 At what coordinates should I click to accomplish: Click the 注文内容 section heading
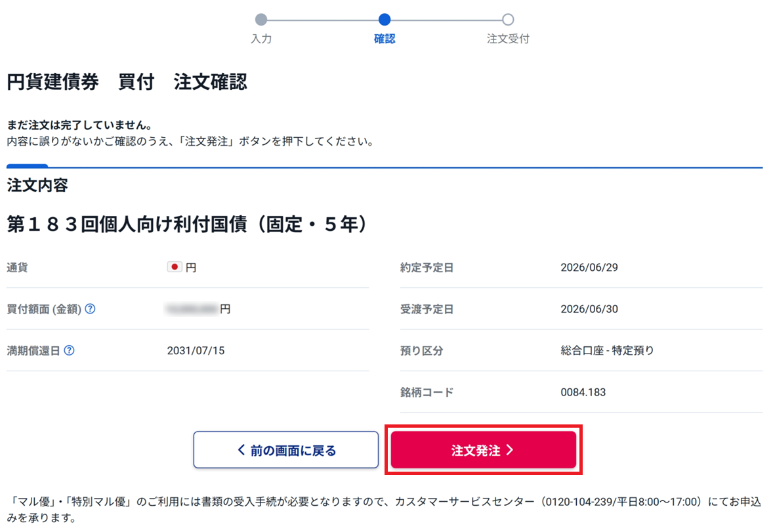(37, 186)
